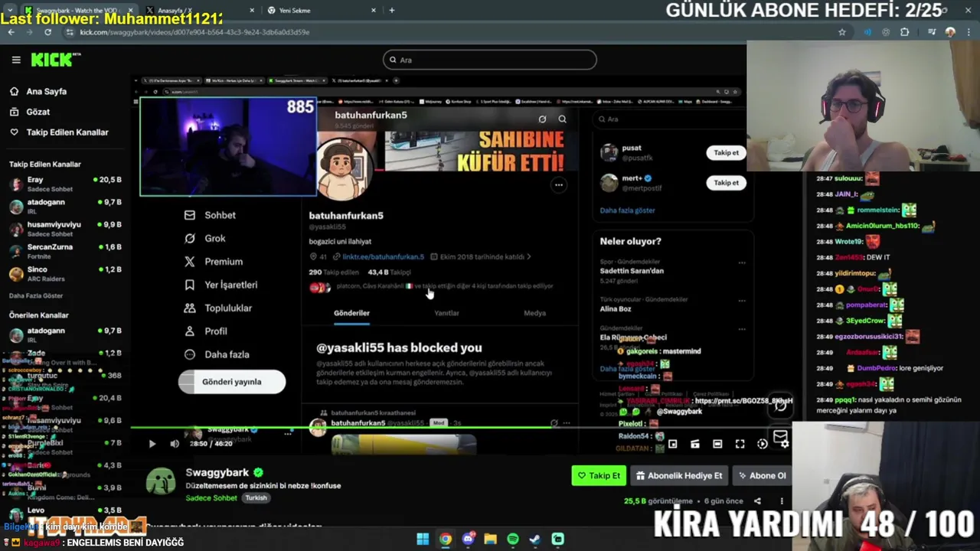
Task: Open Chrome from the taskbar
Action: tap(445, 539)
